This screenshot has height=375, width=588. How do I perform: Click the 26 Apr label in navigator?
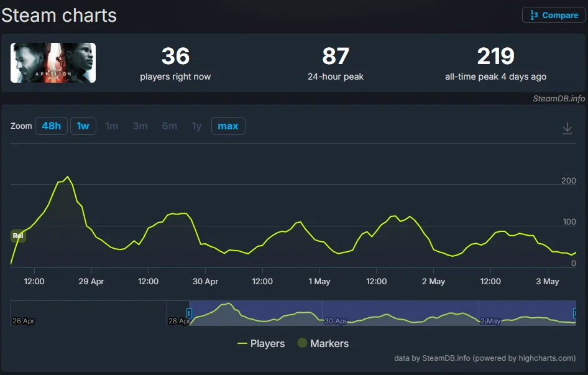coord(23,321)
